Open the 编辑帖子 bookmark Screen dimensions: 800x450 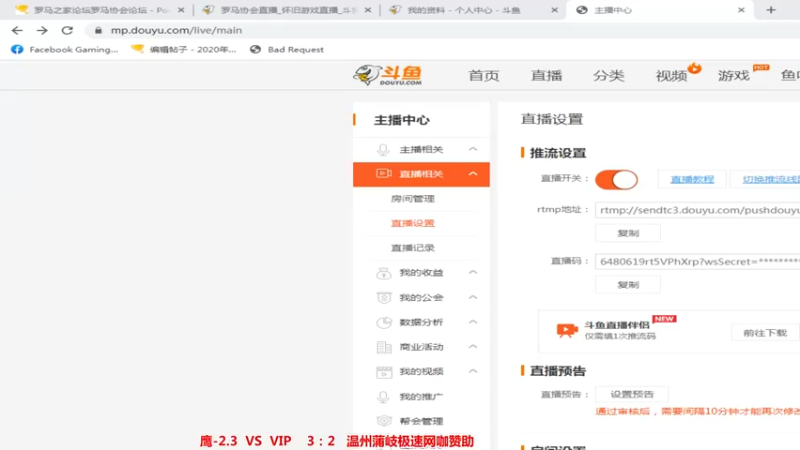click(x=184, y=49)
